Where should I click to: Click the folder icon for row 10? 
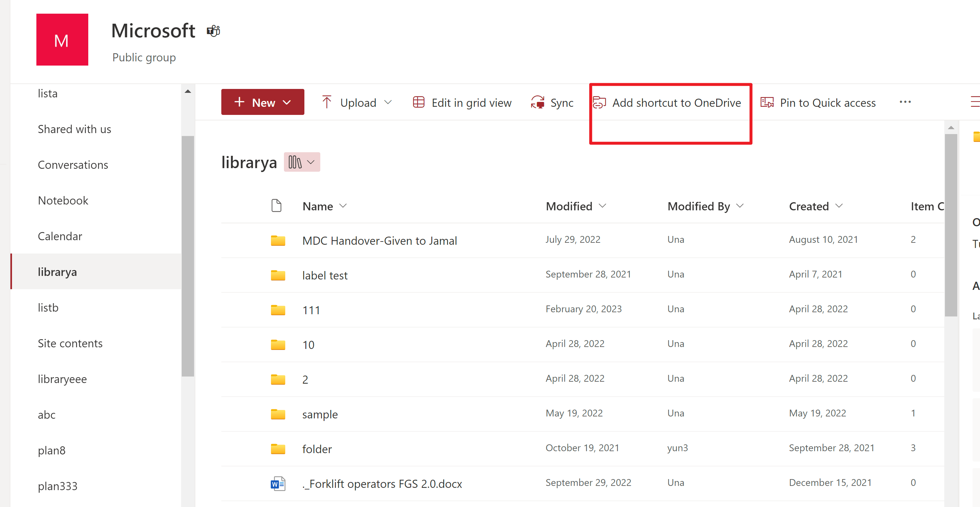pos(278,344)
